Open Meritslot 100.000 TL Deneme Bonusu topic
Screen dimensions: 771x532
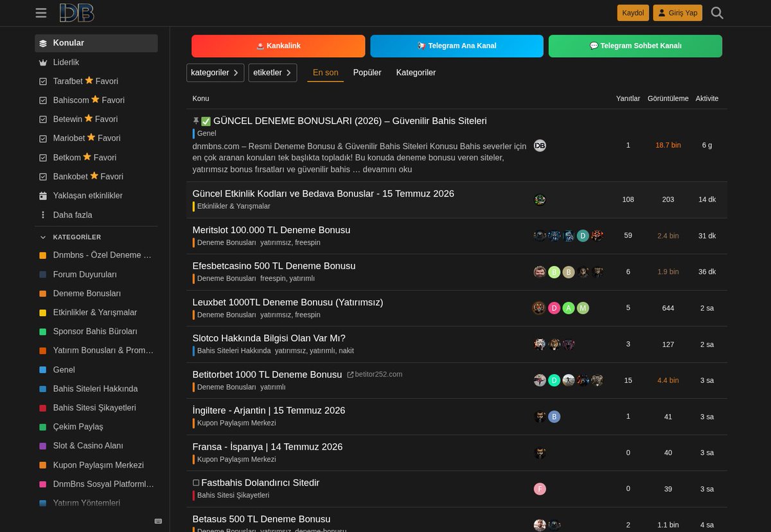pos(271,230)
